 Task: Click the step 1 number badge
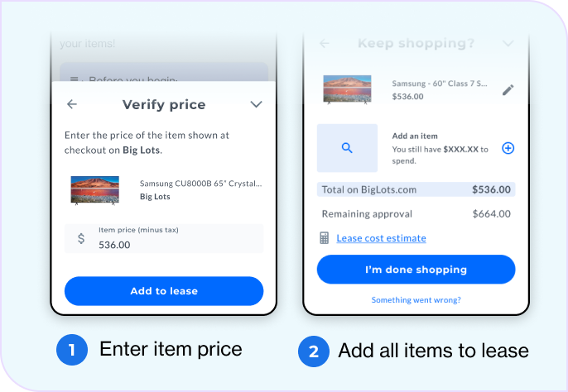tap(72, 351)
